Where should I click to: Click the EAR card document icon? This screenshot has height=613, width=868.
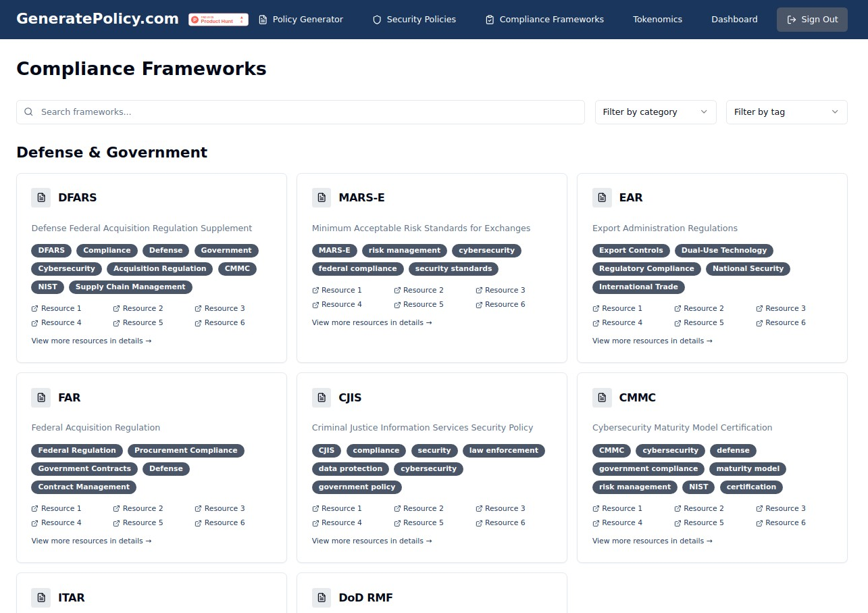pyautogui.click(x=602, y=198)
